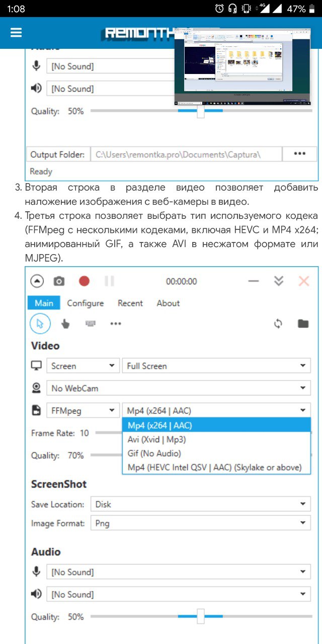Click the webcam icon beside No WebCam
The image size is (322, 644).
(x=36, y=388)
